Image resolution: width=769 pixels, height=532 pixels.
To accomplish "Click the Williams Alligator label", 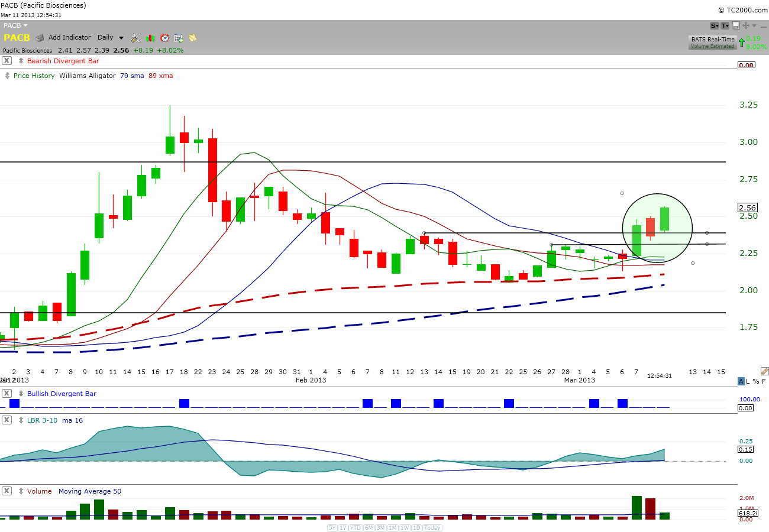I will [x=88, y=76].
